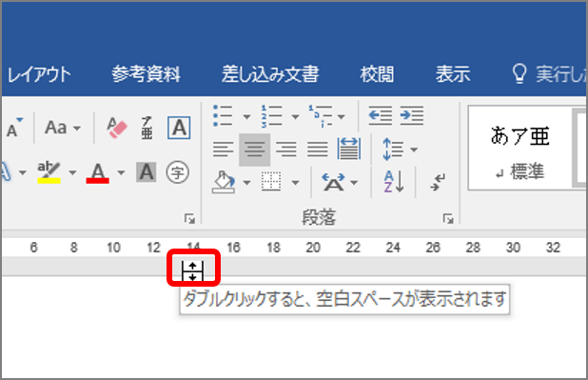Image resolution: width=588 pixels, height=380 pixels.
Task: Apply character border with boxed A icon
Action: [179, 128]
